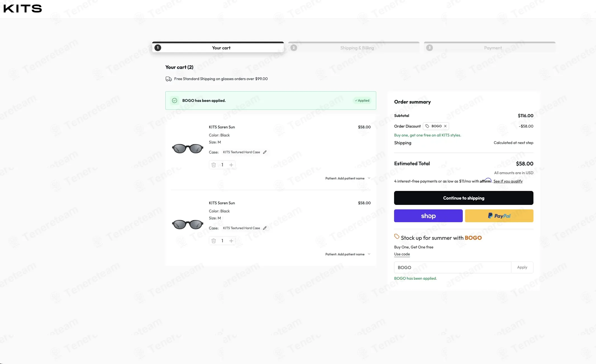Click the step 3 circle badge

point(430,48)
